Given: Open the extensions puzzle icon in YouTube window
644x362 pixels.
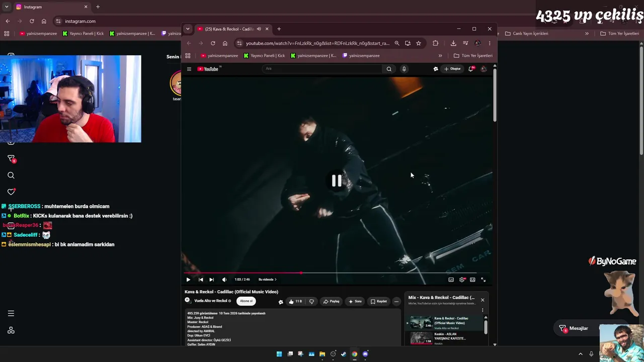Looking at the screenshot, I should click(x=436, y=43).
